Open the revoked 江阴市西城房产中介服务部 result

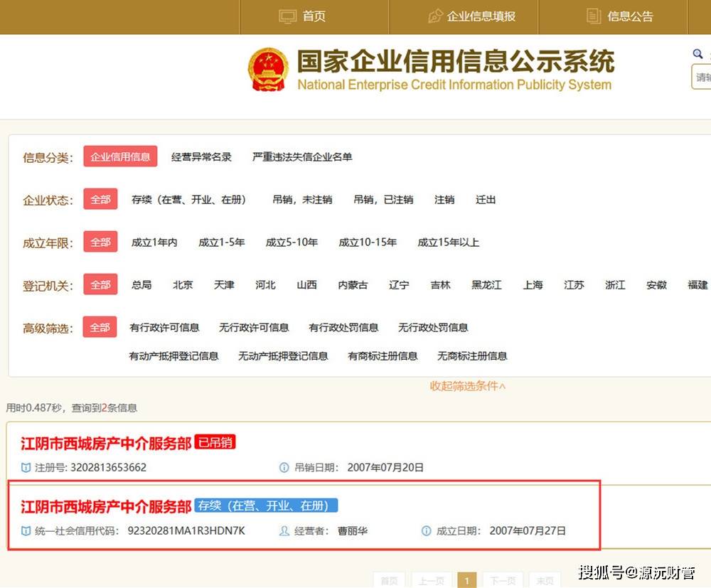106,444
